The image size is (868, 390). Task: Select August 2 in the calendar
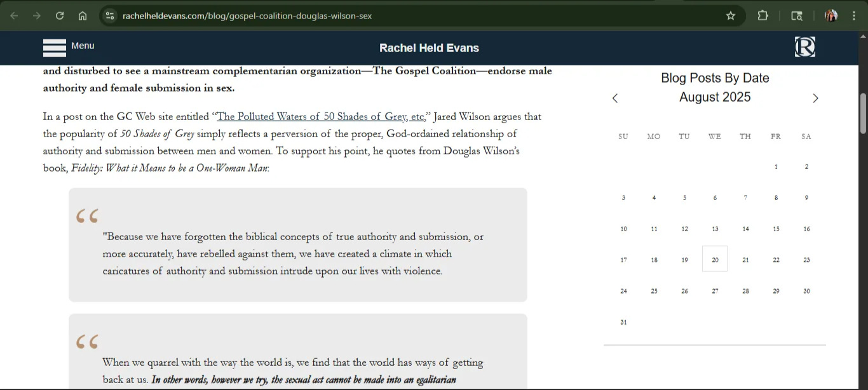pyautogui.click(x=806, y=166)
